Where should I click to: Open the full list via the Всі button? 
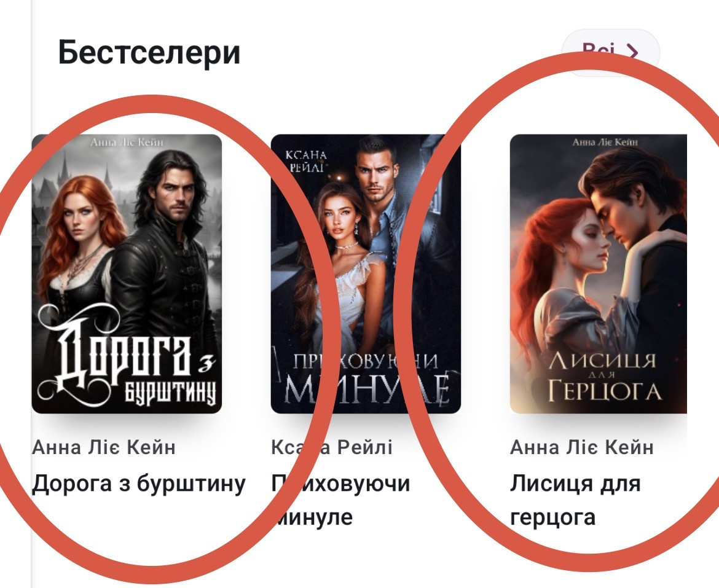point(611,52)
